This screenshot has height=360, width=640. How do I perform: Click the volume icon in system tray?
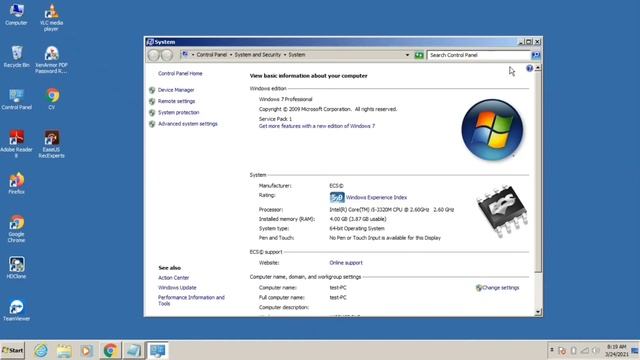click(596, 350)
